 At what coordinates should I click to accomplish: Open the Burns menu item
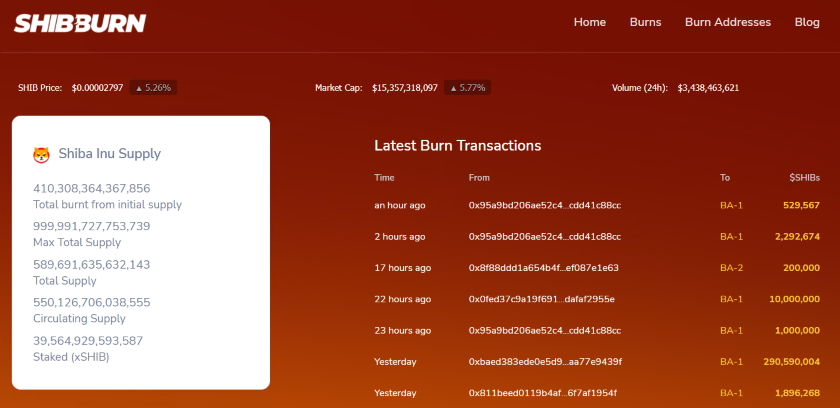pos(645,22)
